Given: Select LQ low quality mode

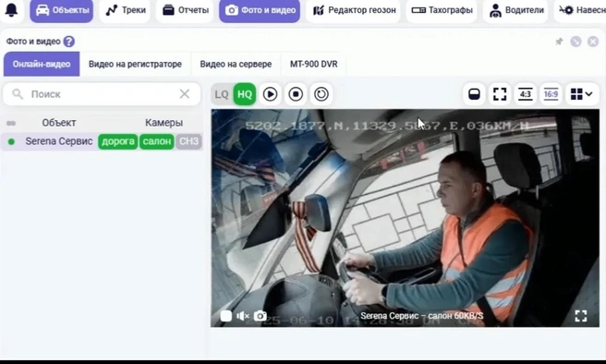Looking at the screenshot, I should click(x=222, y=94).
